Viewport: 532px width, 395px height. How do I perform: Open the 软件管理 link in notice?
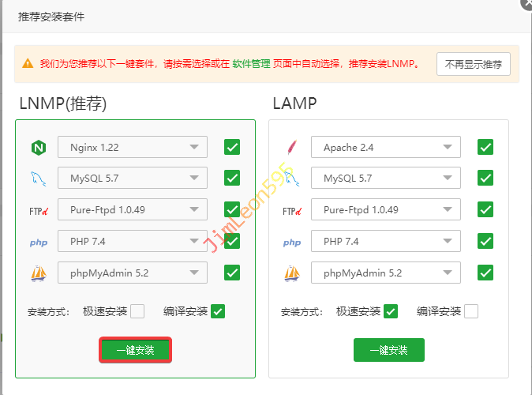pos(251,63)
